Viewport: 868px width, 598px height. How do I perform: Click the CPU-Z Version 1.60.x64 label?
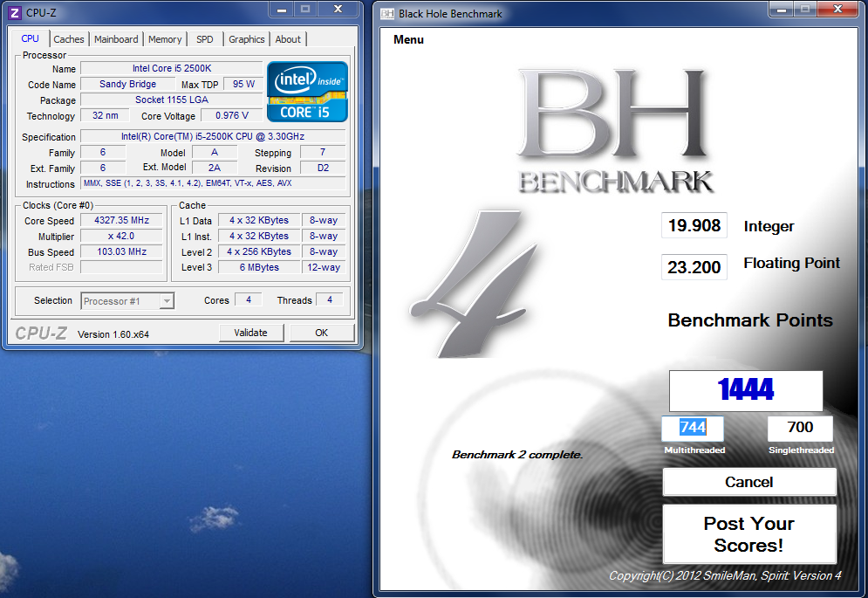pos(113,334)
